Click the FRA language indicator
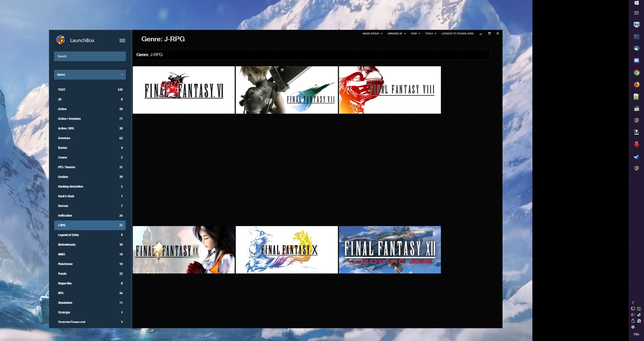Image resolution: width=644 pixels, height=341 pixels. 636,334
